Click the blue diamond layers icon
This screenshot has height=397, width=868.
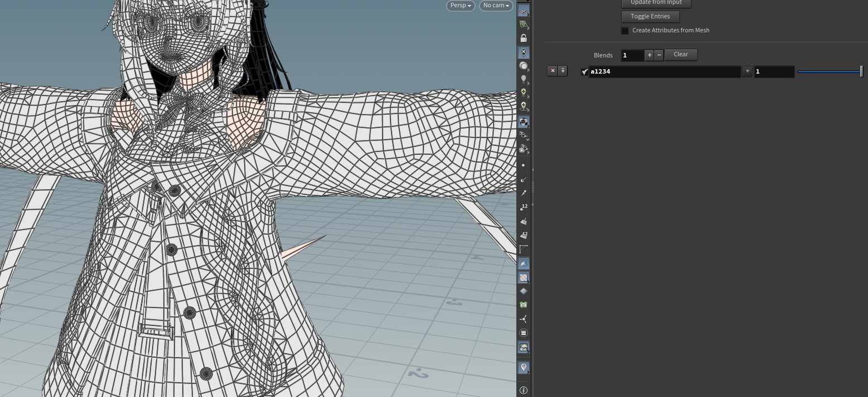[524, 291]
